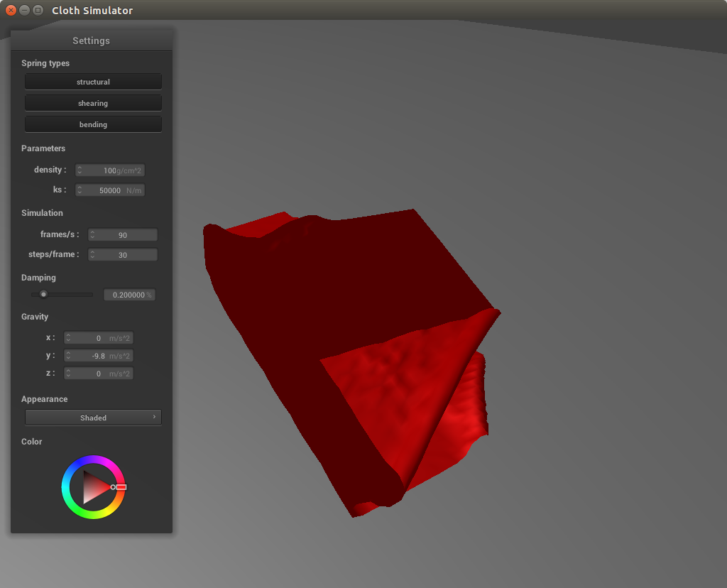Screen dimensions: 727x588
Task: Click the ks value input field
Action: coord(114,190)
